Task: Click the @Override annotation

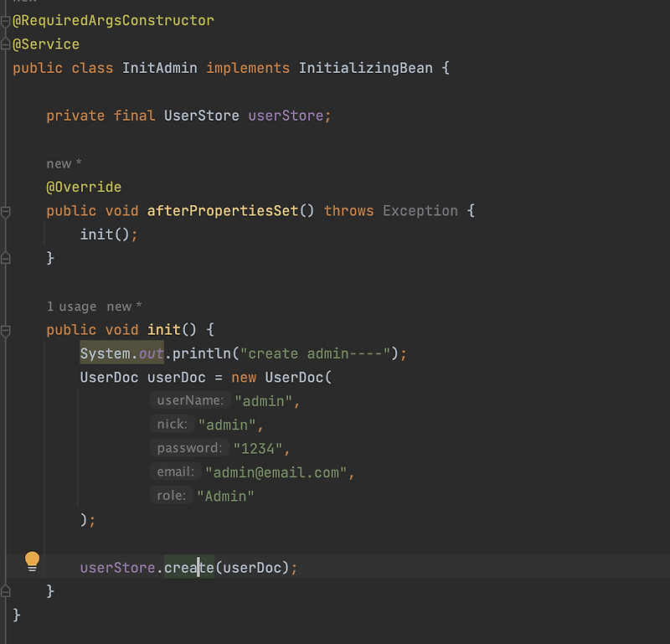Action: coord(84,188)
